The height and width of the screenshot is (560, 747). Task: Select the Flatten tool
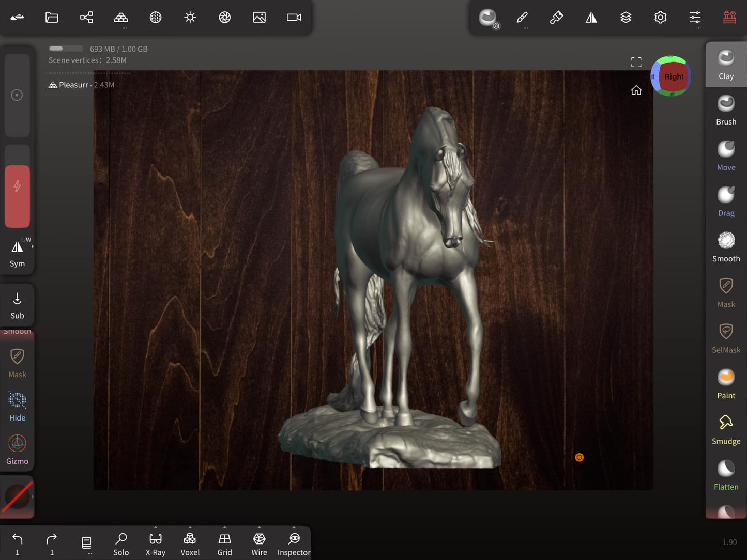coord(726,475)
